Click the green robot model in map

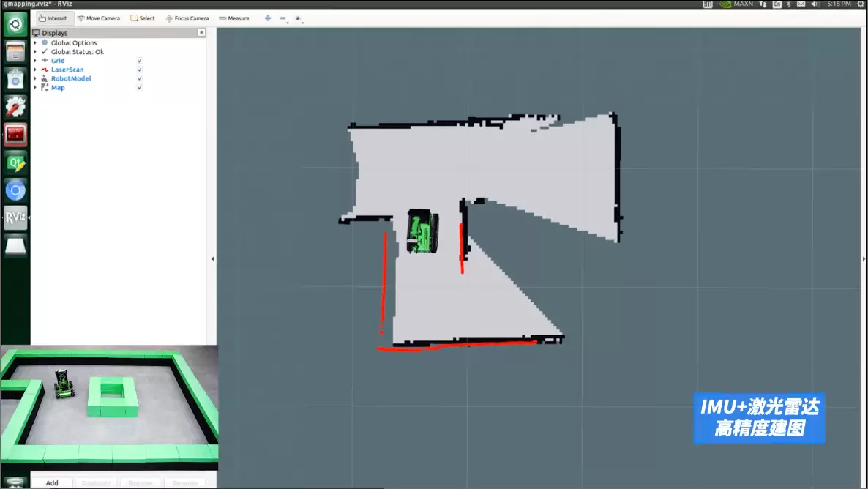(x=423, y=231)
